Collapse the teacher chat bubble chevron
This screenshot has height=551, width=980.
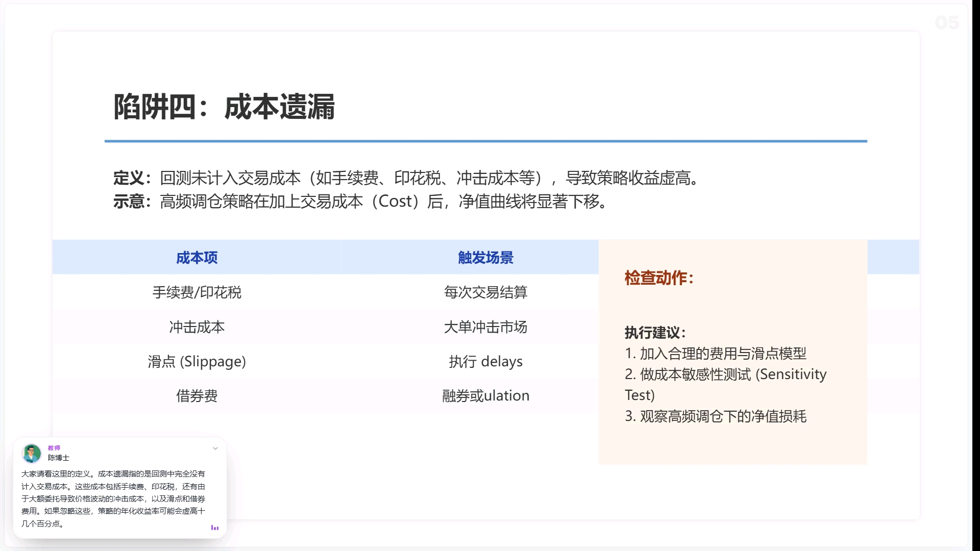pyautogui.click(x=215, y=448)
